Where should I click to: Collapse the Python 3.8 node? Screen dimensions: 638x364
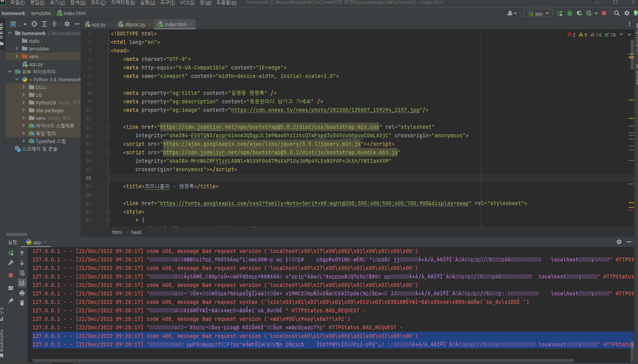(x=17, y=79)
